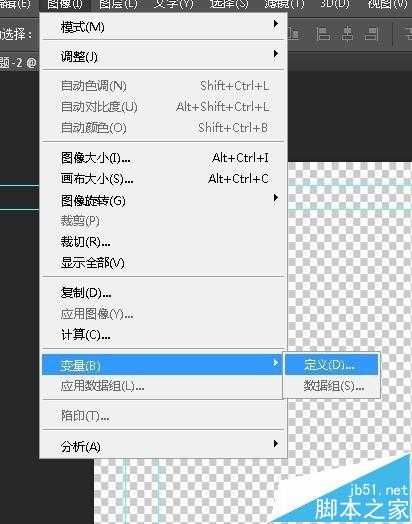The height and width of the screenshot is (524, 412).
Task: Open the 图像旋转(G) submenu
Action: pos(163,200)
